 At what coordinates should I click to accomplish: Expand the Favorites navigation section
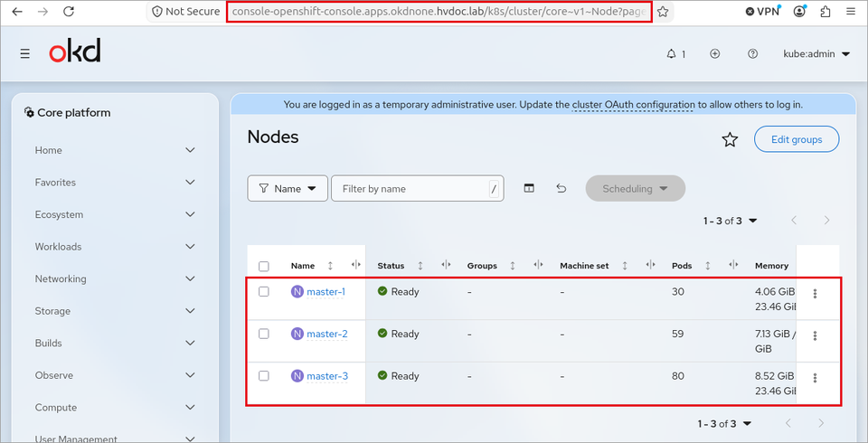click(x=115, y=183)
